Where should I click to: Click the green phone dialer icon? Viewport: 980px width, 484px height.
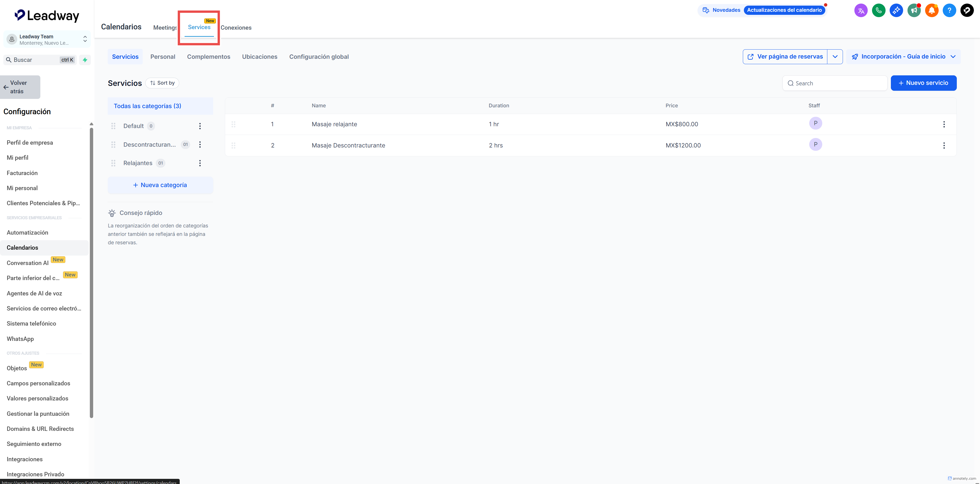tap(878, 10)
